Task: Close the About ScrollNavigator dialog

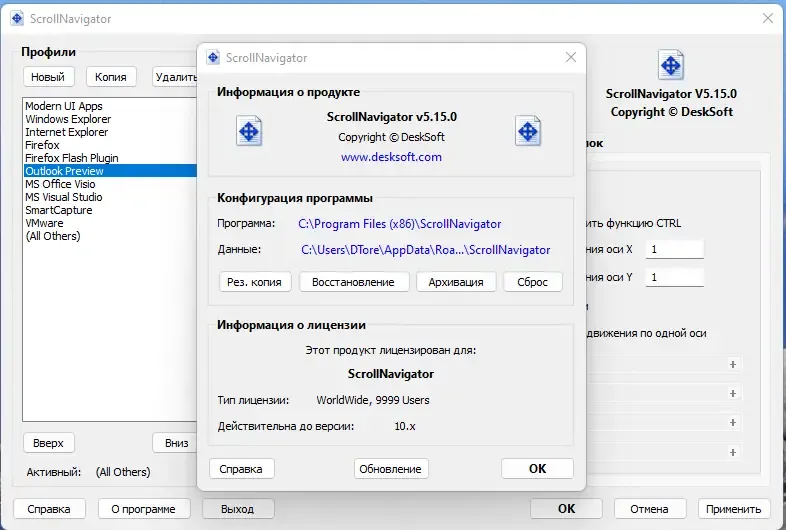Action: (570, 57)
